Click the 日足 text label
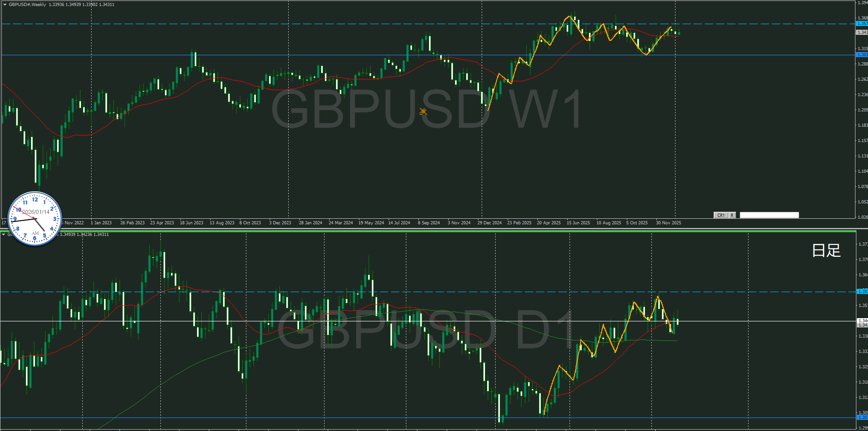 (826, 251)
